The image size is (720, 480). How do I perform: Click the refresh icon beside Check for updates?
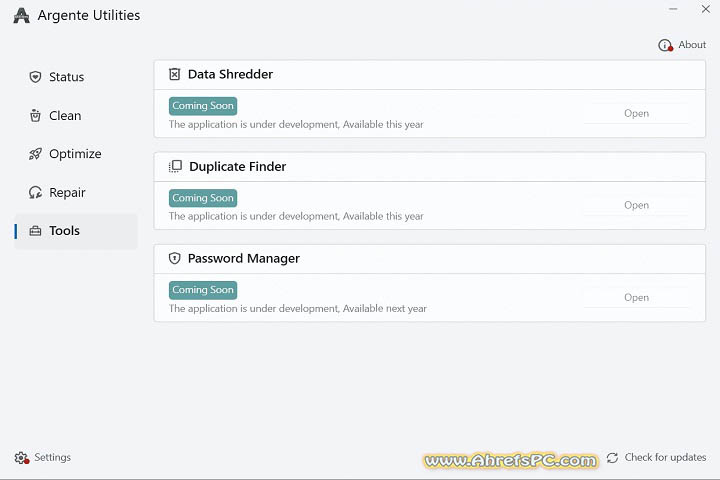(613, 457)
